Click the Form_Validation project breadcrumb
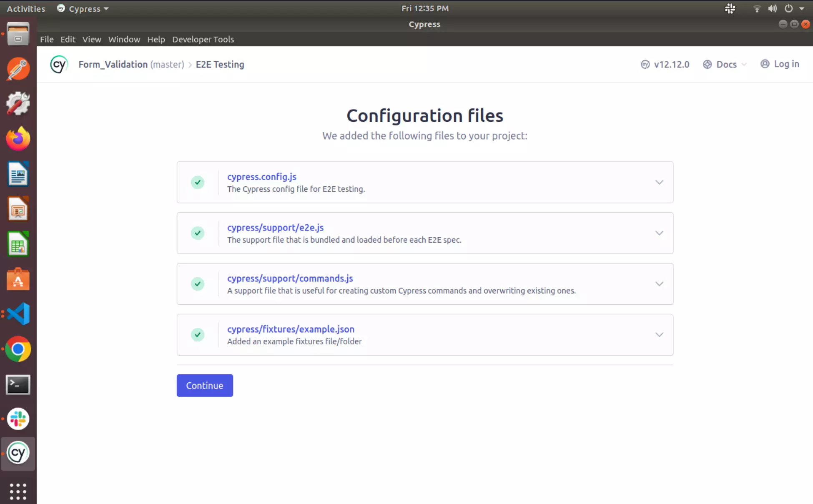 113,64
